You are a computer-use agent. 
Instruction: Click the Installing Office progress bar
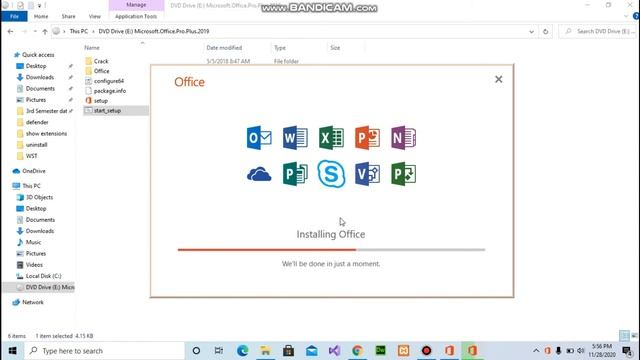coord(331,249)
